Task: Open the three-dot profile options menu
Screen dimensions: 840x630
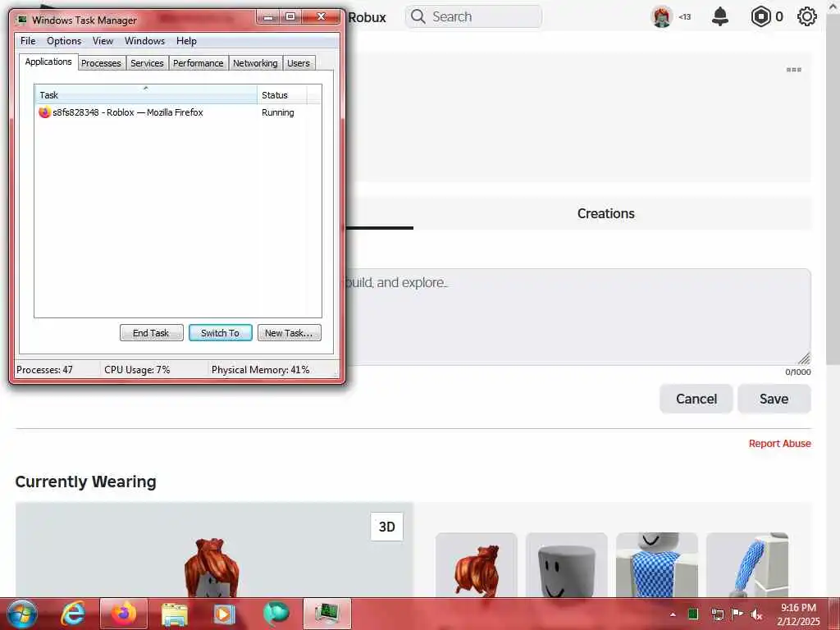Action: click(x=793, y=70)
